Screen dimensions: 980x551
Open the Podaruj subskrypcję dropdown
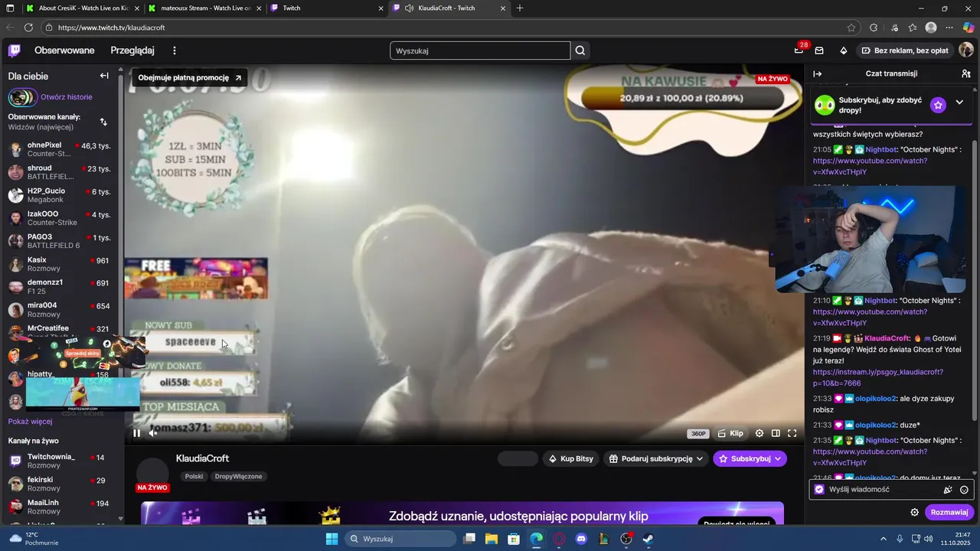(x=655, y=458)
